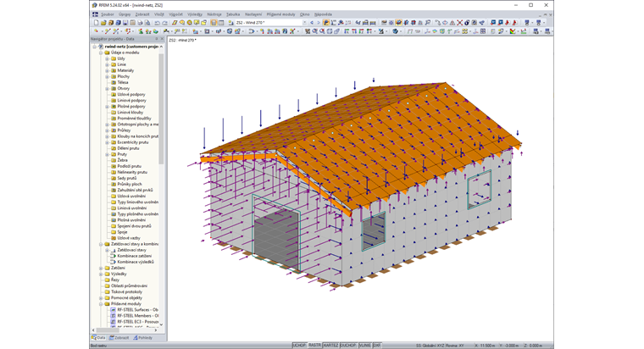Viewport: 644px width, 349px height.
Task: Click the open file folder icon
Action: pyautogui.click(x=103, y=23)
